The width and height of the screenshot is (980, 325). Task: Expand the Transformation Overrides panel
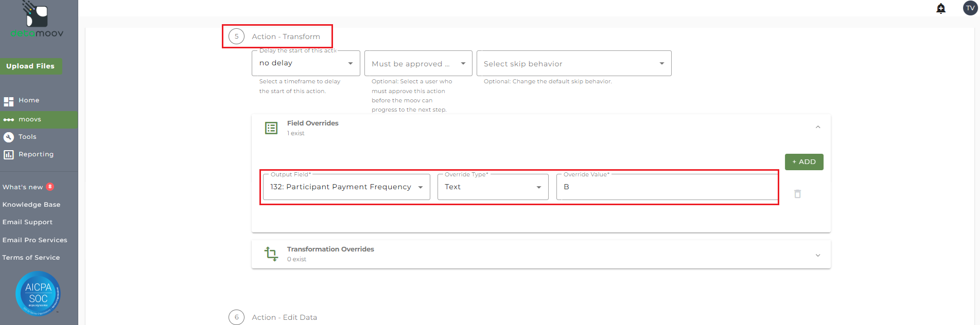818,255
